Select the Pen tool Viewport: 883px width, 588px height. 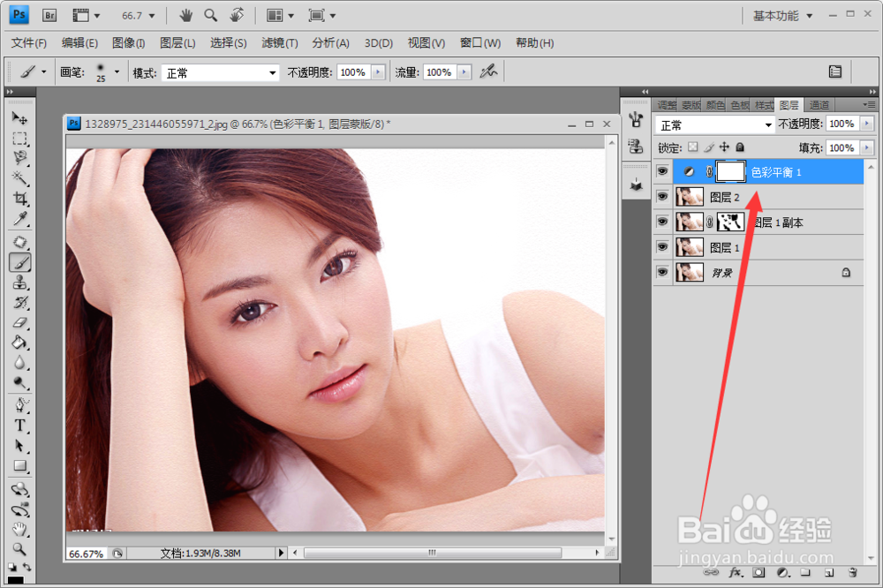(x=19, y=405)
